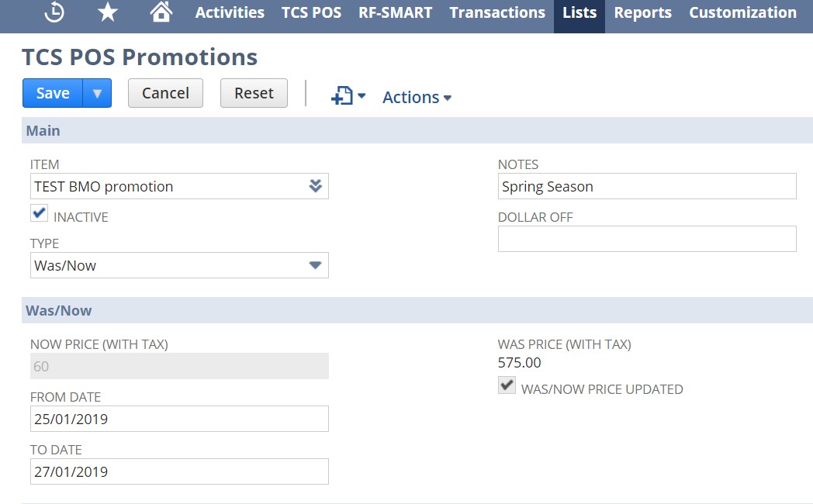Viewport: 813px width, 504px height.
Task: Open the recently viewed records clock icon
Action: click(53, 12)
